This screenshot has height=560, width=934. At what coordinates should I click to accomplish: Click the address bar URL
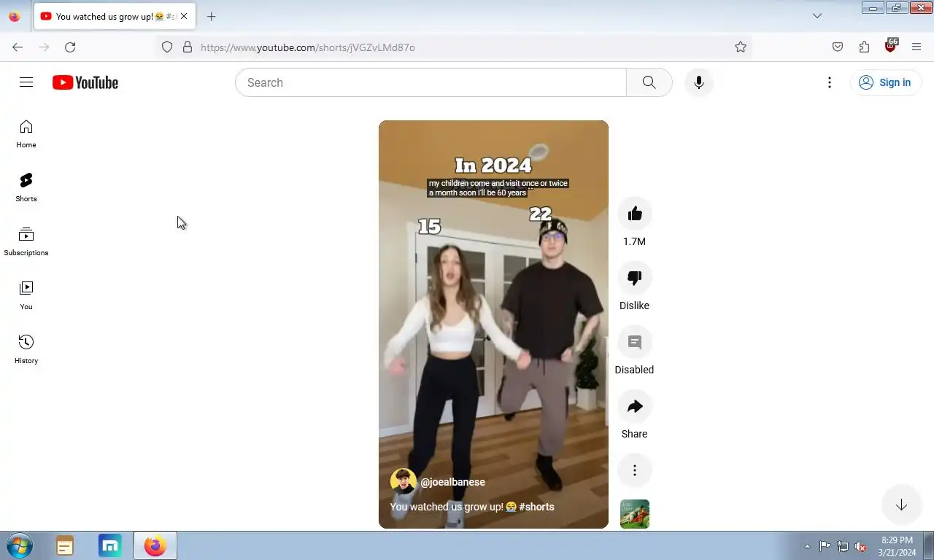[x=307, y=47]
